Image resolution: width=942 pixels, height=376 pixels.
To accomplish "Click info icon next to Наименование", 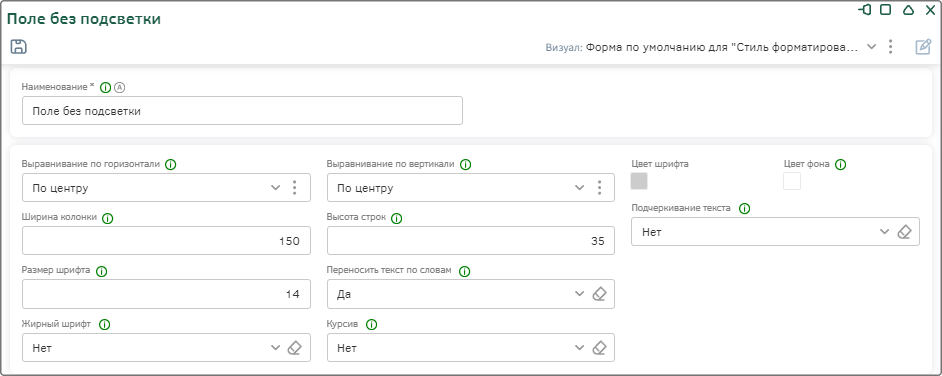I will 106,88.
